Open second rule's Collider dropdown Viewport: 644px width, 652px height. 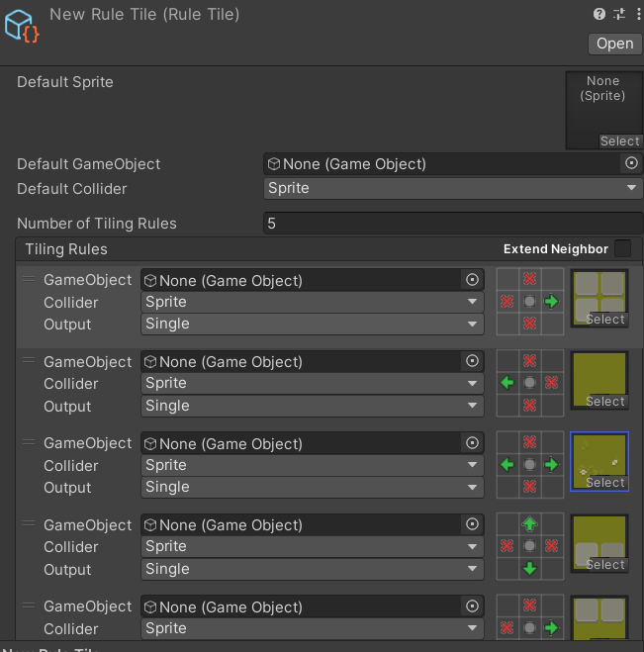[313, 383]
